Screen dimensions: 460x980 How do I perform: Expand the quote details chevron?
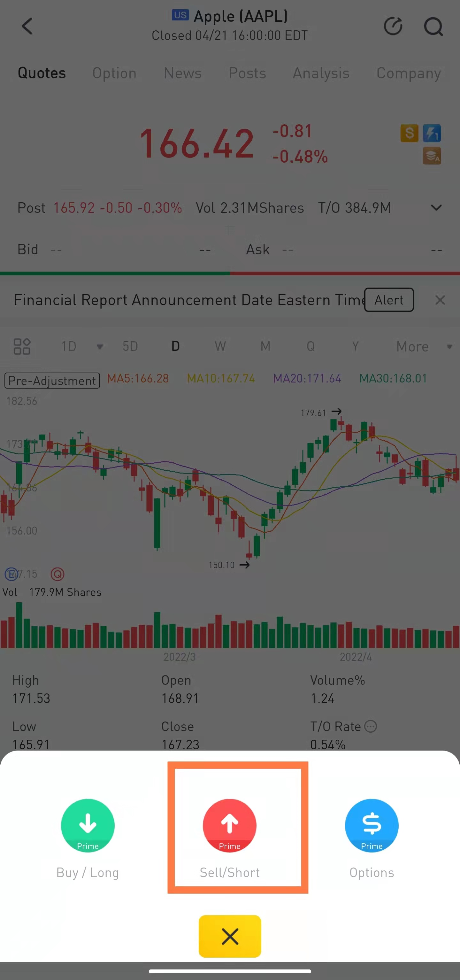tap(436, 208)
